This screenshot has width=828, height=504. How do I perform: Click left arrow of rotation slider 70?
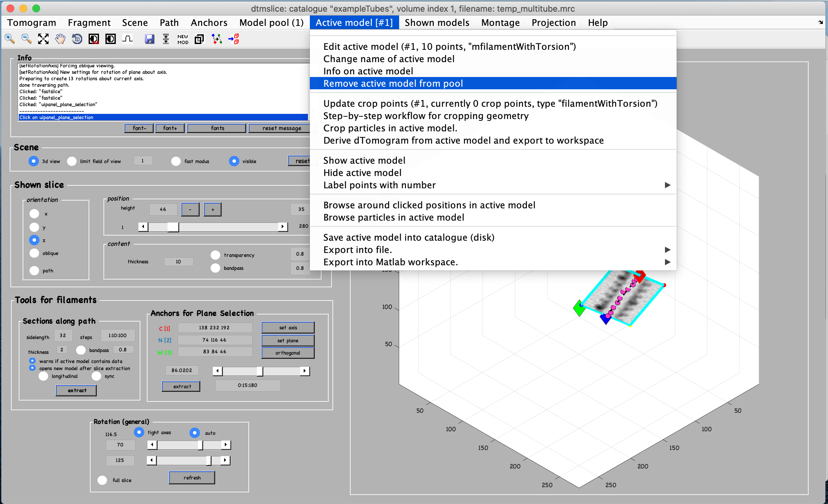click(152, 445)
